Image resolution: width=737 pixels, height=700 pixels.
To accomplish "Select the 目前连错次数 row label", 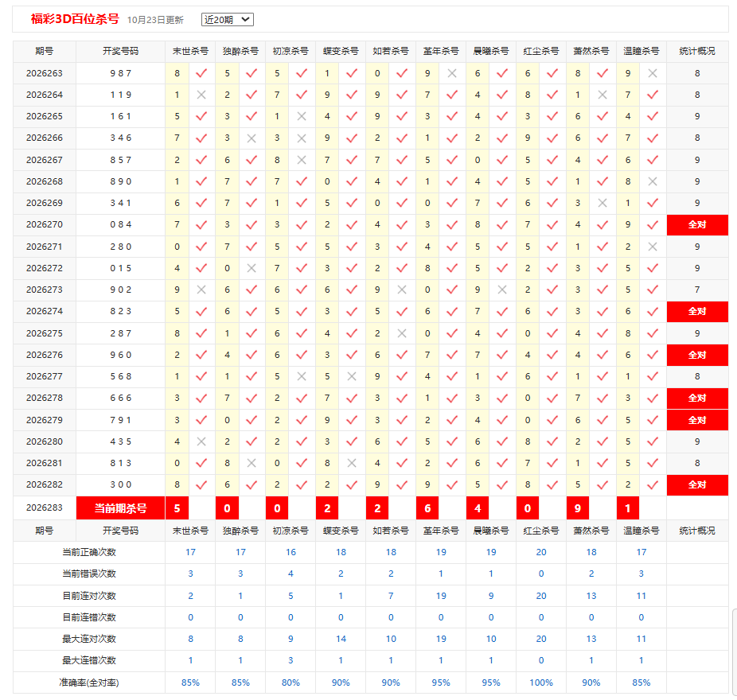I will click(x=89, y=618).
